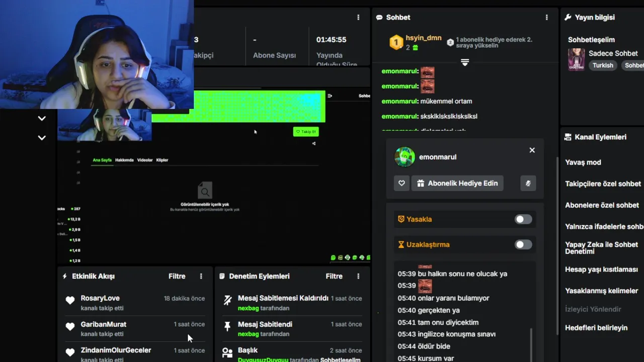Open Abonelere özel sohbet setting
Screen dimensions: 644x362
(x=602, y=205)
